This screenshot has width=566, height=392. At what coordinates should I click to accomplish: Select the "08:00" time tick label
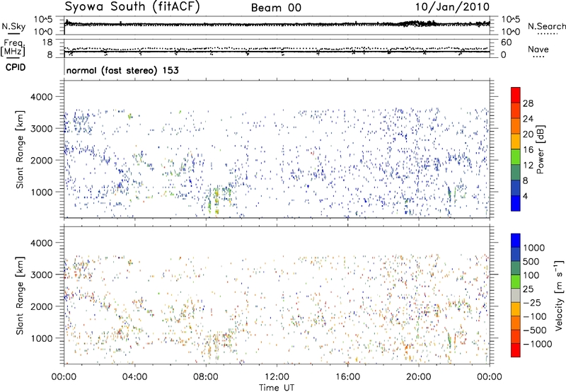click(x=206, y=377)
